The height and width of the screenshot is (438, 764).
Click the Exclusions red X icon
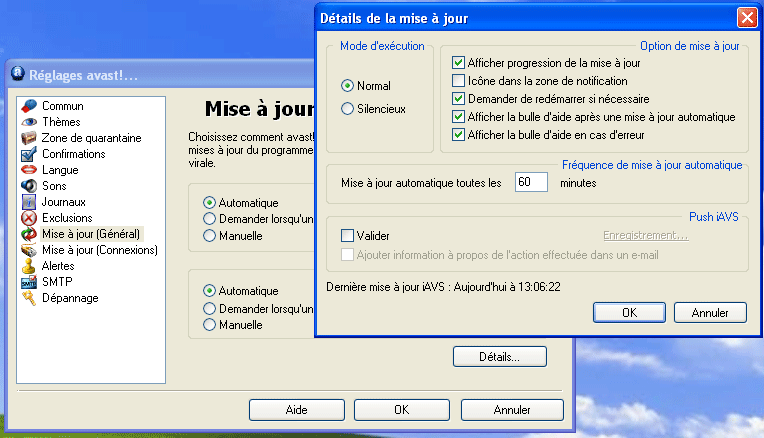coord(29,218)
